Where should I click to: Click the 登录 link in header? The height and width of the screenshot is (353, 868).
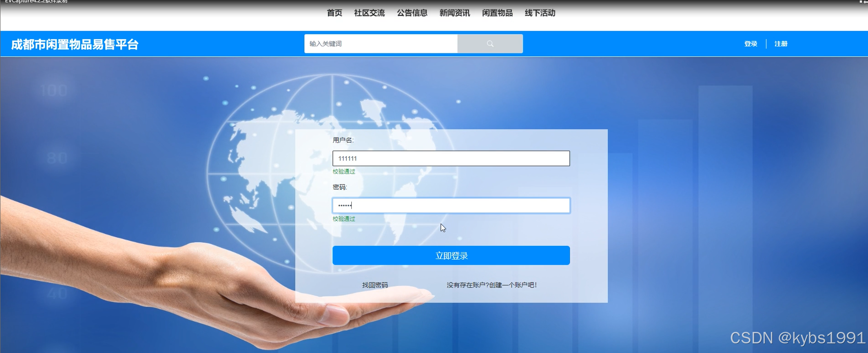click(751, 44)
